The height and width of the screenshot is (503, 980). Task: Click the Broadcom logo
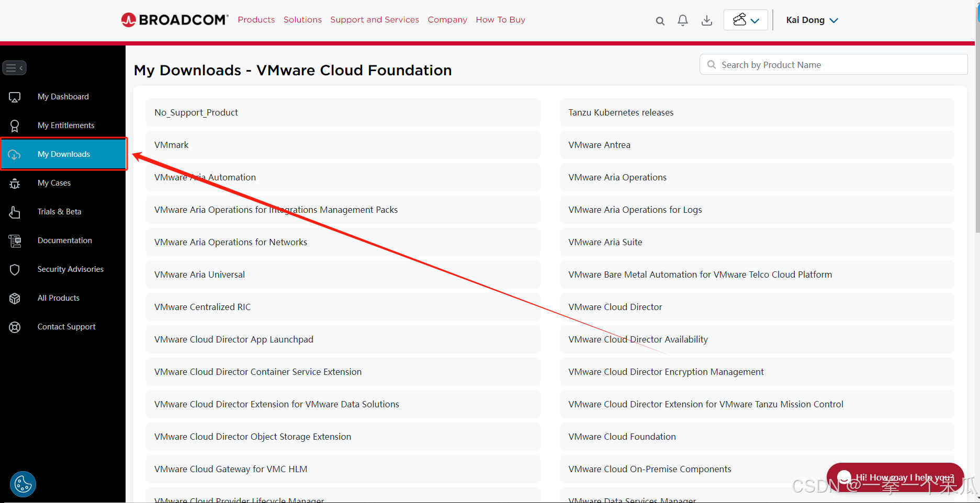click(175, 20)
